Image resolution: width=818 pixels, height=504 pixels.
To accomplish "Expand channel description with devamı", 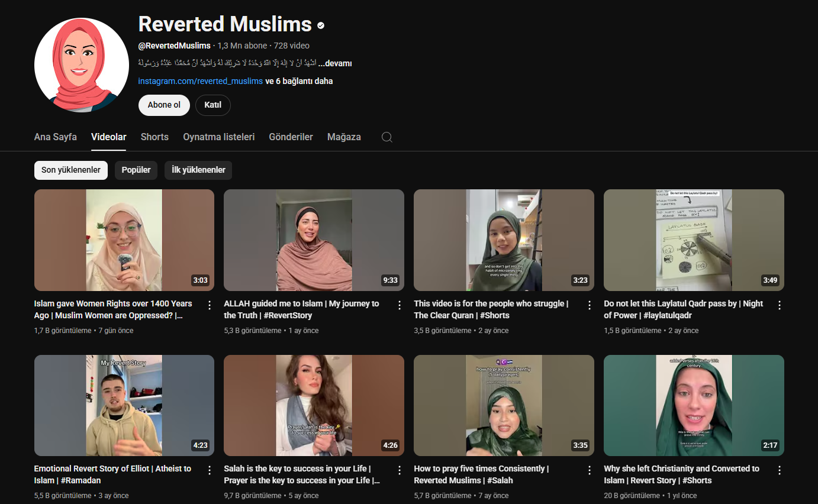I will (335, 63).
